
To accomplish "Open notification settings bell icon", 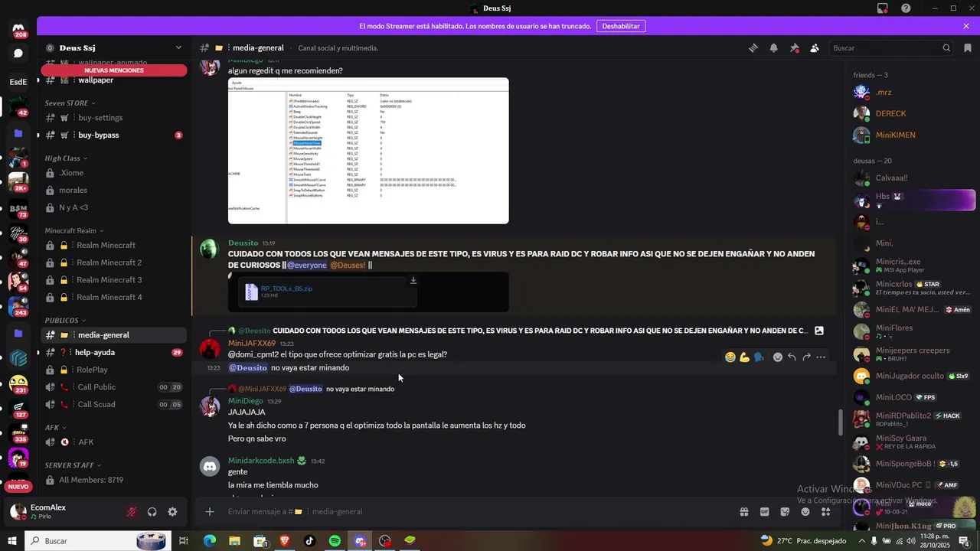I will pos(773,47).
